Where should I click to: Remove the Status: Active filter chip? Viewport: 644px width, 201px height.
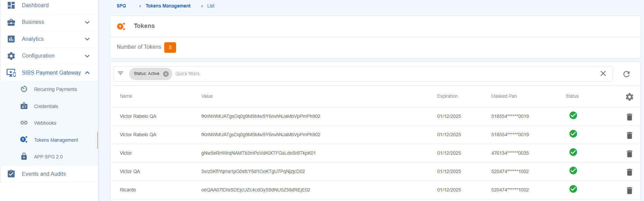(166, 74)
